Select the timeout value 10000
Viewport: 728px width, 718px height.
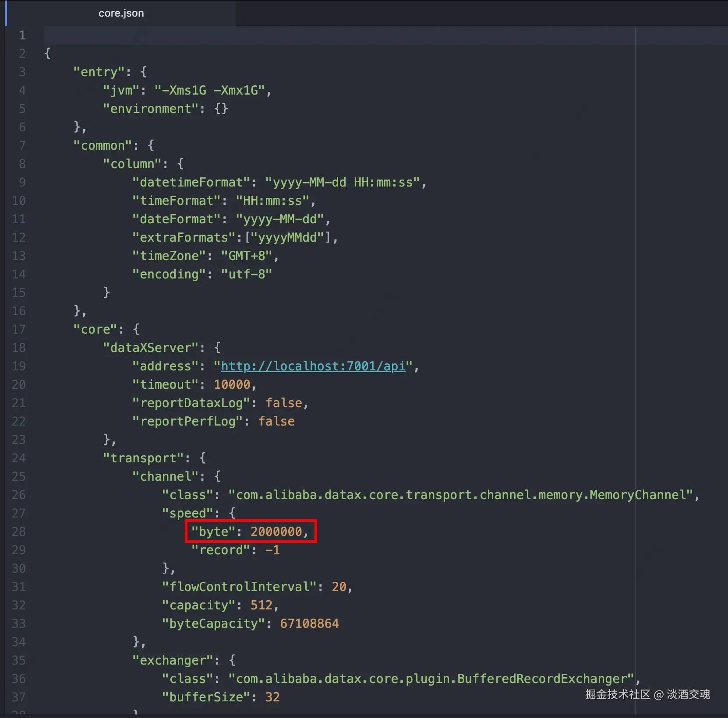pos(232,384)
